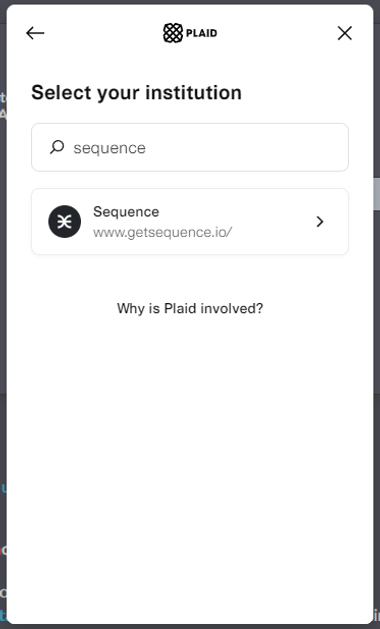
Task: Click the empty white area below the Plaid link
Action: [190, 461]
